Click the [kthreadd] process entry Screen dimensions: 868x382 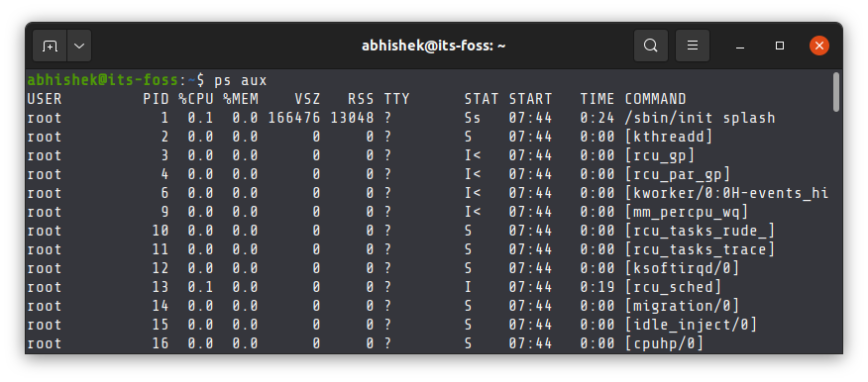pos(669,137)
